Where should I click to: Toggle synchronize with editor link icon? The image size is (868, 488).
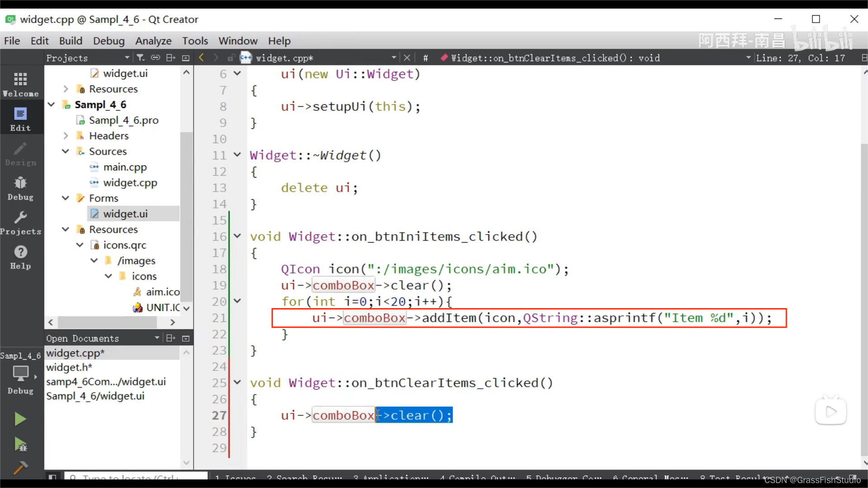[156, 58]
